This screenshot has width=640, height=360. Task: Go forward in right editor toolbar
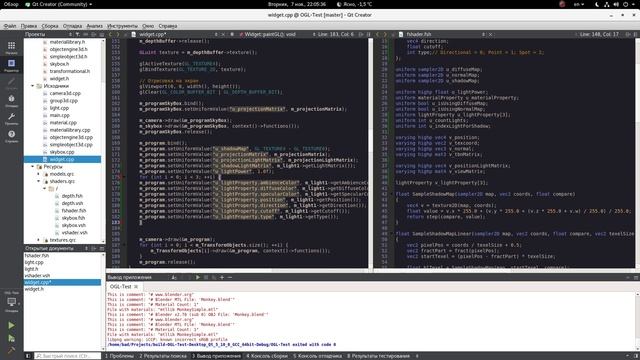click(x=385, y=34)
